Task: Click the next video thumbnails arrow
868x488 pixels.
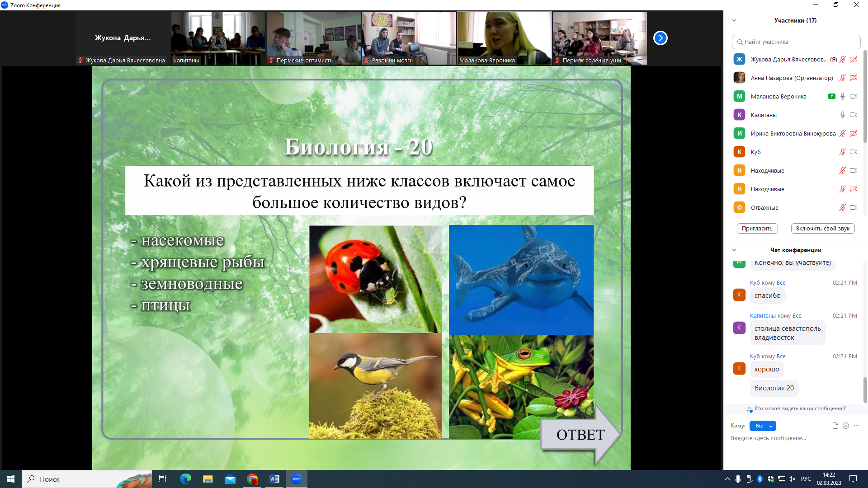Action: [660, 38]
